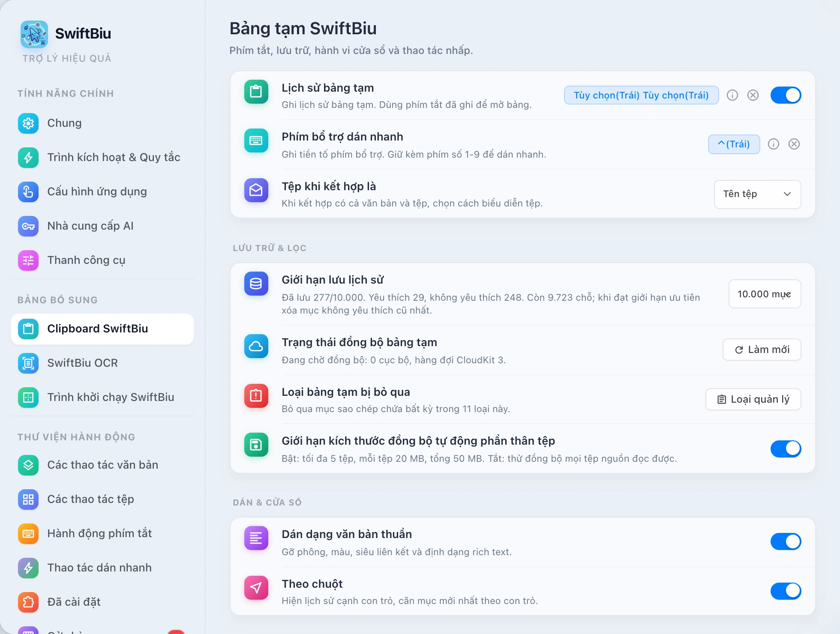Click the layers icon for Các thao tác văn bản
Image resolution: width=840 pixels, height=634 pixels.
[x=28, y=465]
